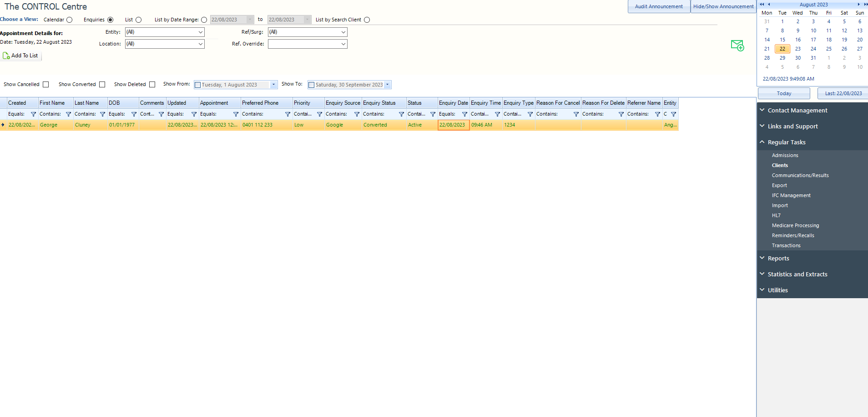Open the Show To date picker arrow
Viewport: 868px width, 417px height.
388,85
